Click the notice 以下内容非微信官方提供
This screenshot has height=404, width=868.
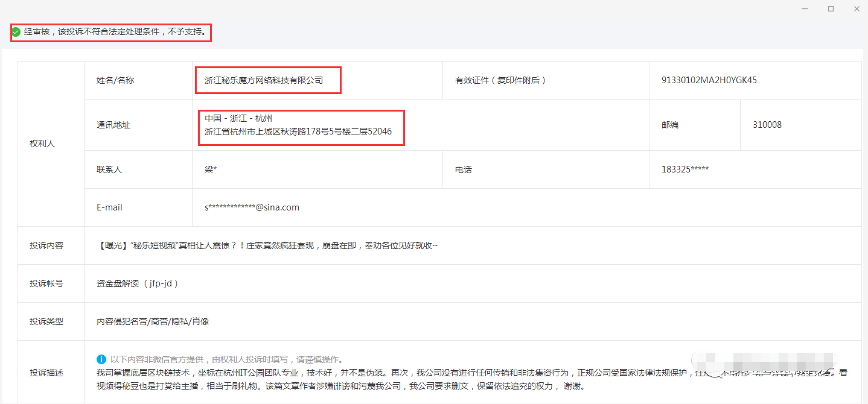coord(226,360)
